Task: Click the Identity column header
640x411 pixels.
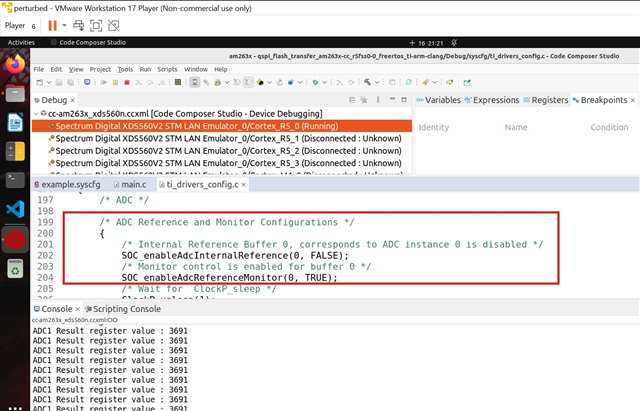Action: pyautogui.click(x=433, y=127)
